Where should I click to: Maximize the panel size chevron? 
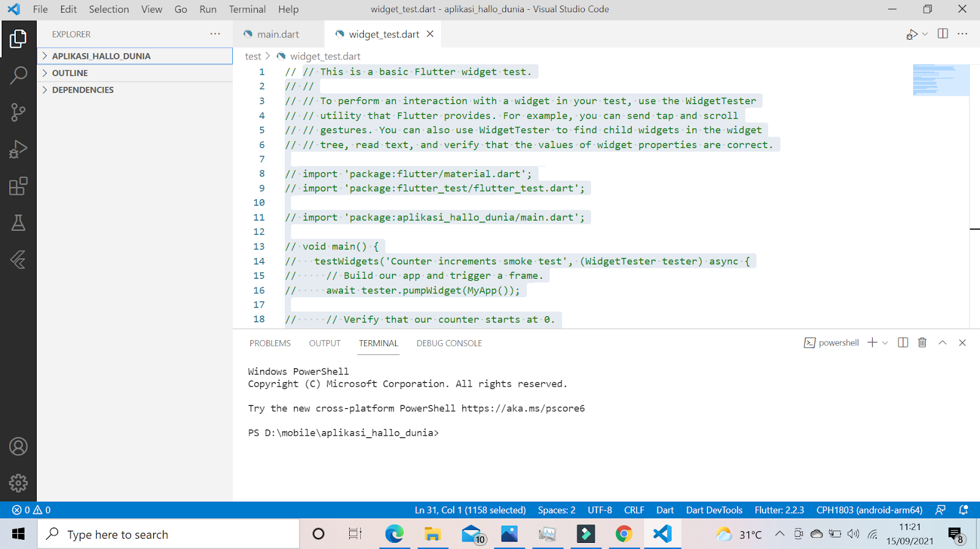[943, 343]
